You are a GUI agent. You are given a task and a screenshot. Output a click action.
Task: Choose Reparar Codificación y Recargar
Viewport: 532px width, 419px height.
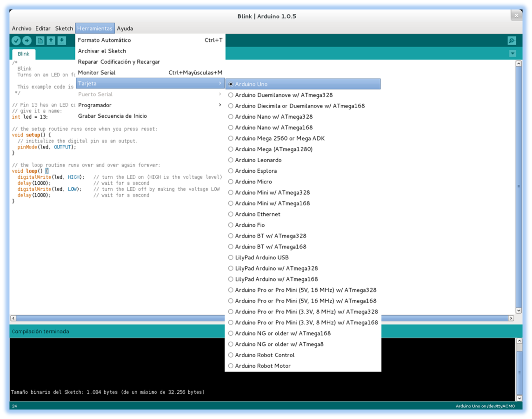(x=150, y=62)
